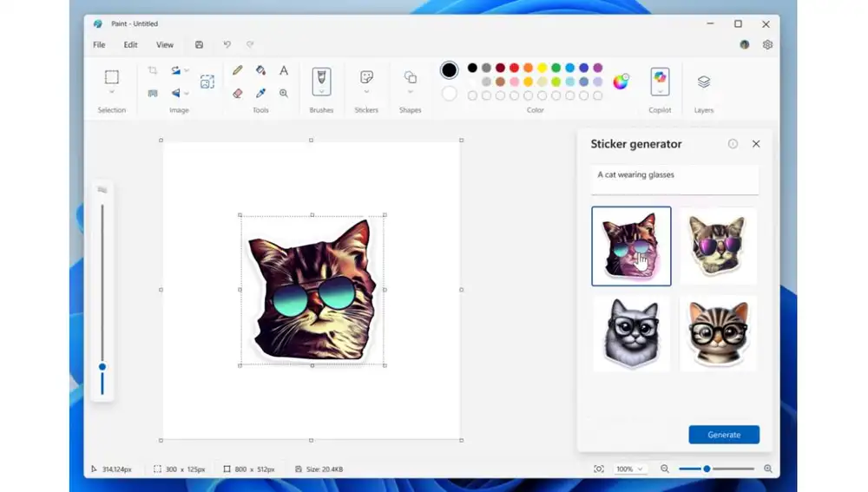Select the Magnifier tool
Screen dimensions: 868x492
[x=284, y=93]
